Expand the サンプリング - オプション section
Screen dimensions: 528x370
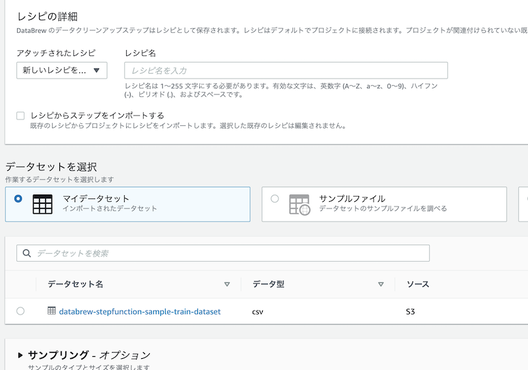[x=20, y=355]
